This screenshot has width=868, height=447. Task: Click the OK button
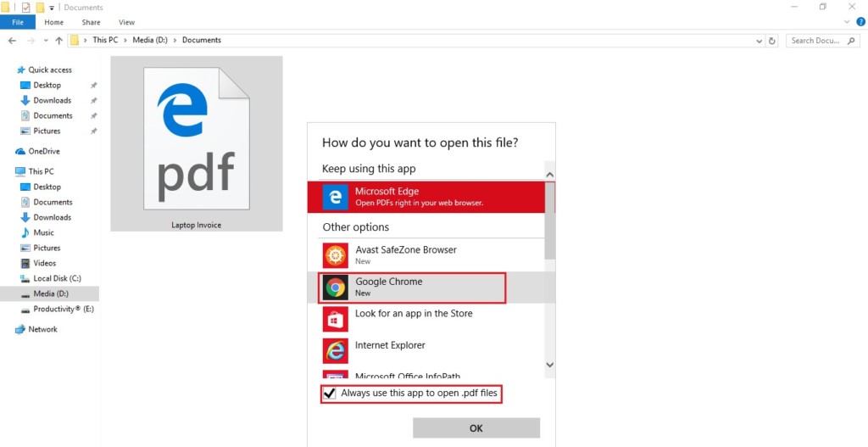(x=476, y=428)
